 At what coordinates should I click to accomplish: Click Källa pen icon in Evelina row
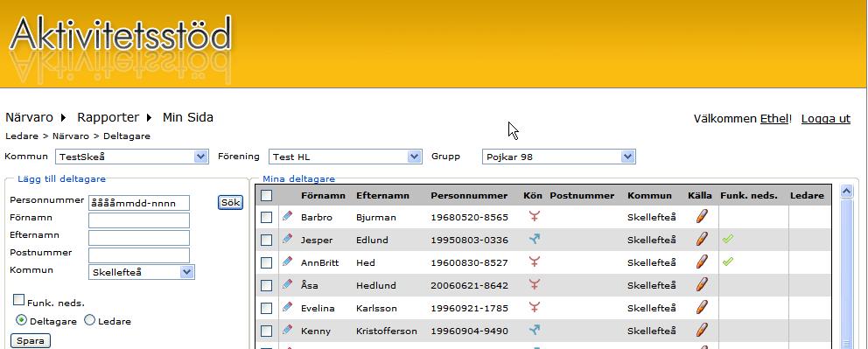pyautogui.click(x=702, y=307)
